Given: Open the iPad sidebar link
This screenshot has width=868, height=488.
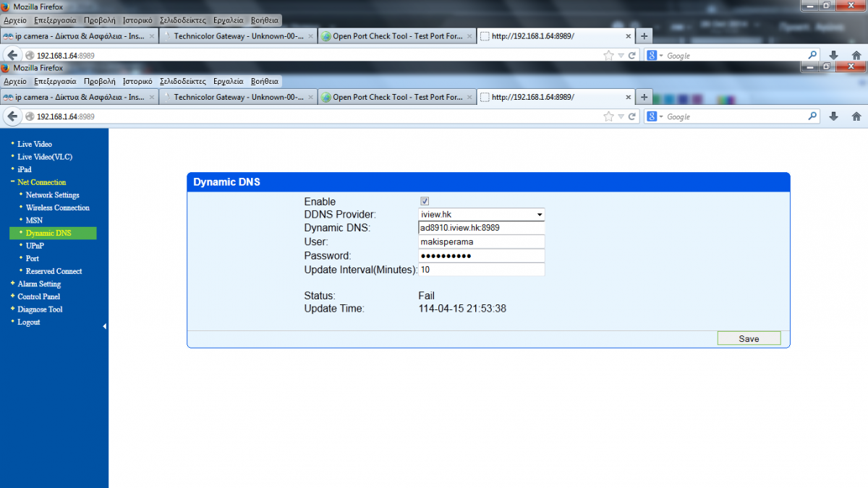Looking at the screenshot, I should pos(25,169).
